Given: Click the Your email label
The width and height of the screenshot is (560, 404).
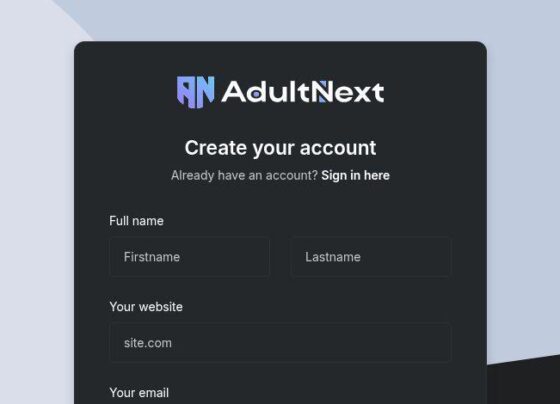Looking at the screenshot, I should [139, 393].
